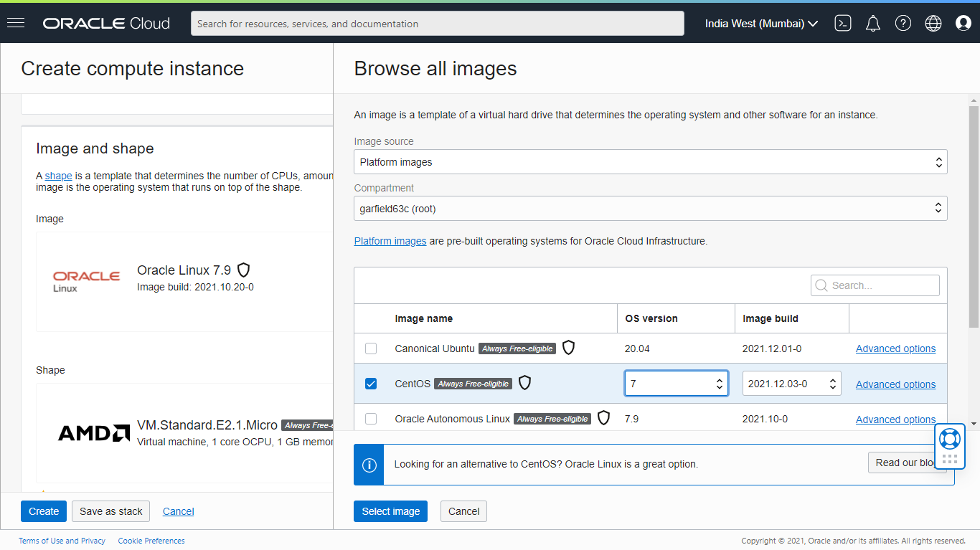Open Terms of Use and Privacy link
Screen dimensions: 980x550
pos(62,541)
